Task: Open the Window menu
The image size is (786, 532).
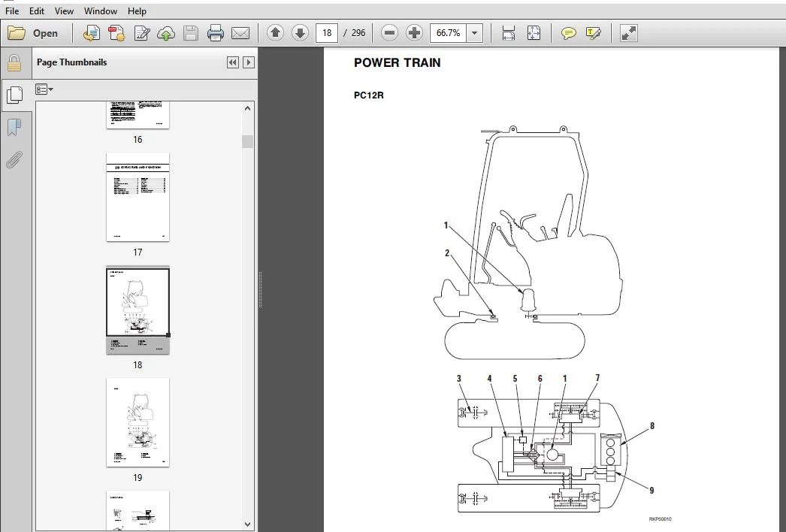Action: 101,11
